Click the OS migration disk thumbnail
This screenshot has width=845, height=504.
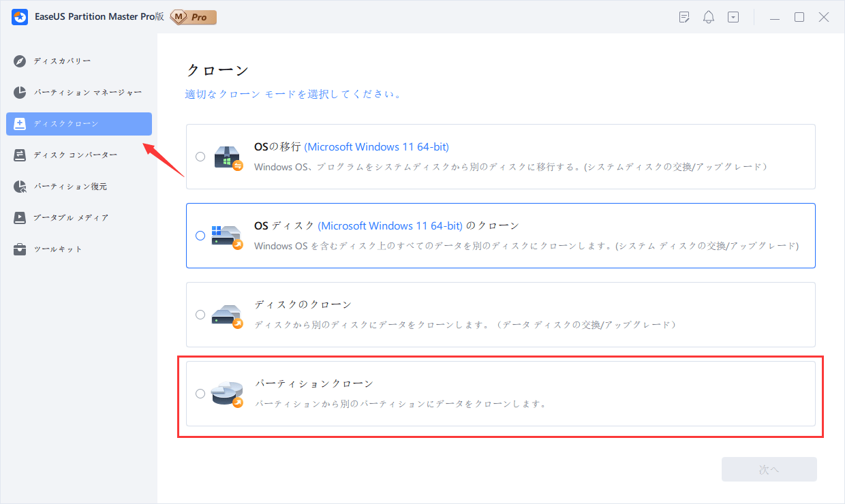click(x=228, y=157)
